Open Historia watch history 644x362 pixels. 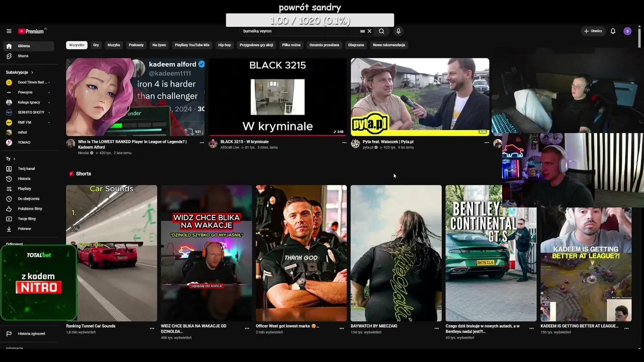tap(29, 178)
